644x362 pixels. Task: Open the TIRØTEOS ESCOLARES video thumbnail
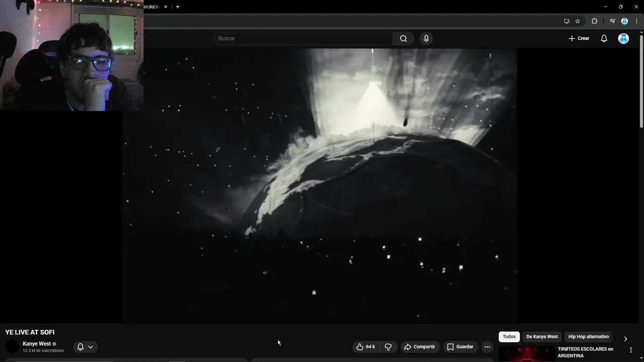527,354
